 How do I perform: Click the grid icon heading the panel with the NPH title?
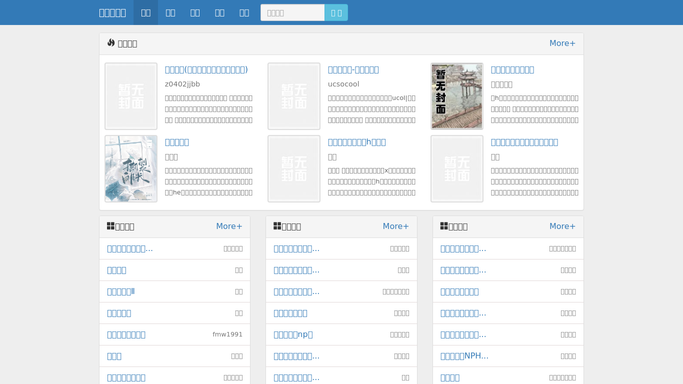[x=444, y=226]
